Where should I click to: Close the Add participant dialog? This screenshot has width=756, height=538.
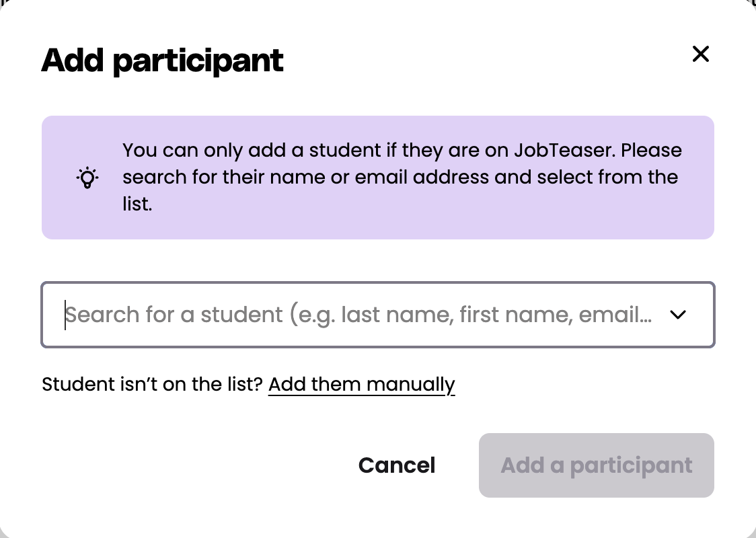(x=701, y=54)
